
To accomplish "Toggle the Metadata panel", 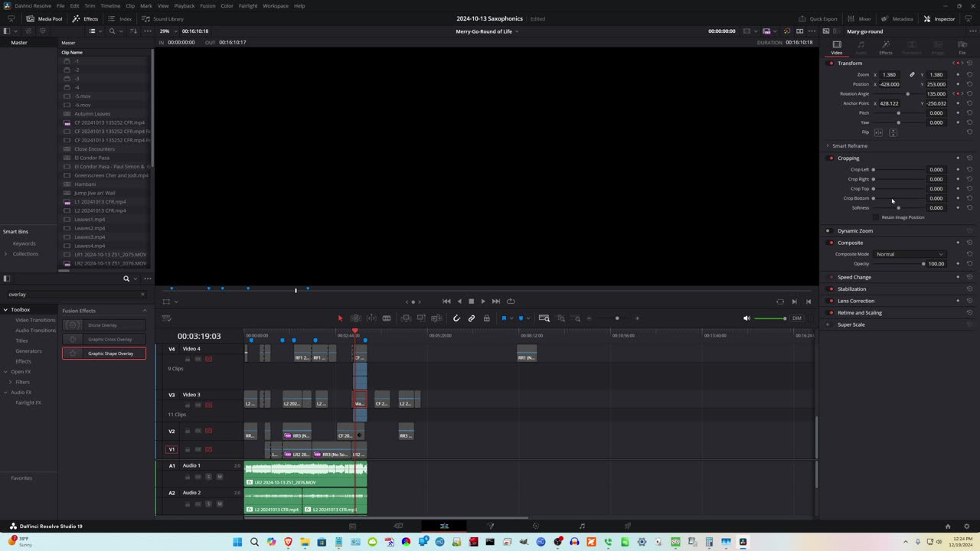I will (x=897, y=18).
